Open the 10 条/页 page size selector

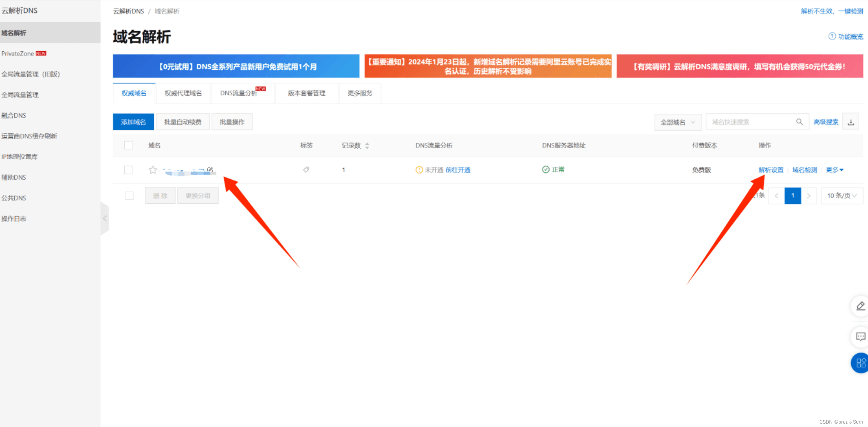click(841, 196)
